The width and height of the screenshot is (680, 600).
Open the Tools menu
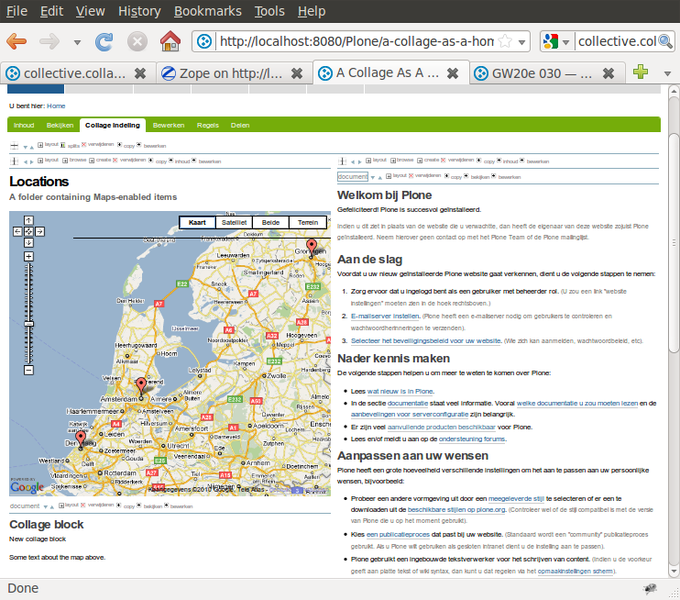point(269,11)
